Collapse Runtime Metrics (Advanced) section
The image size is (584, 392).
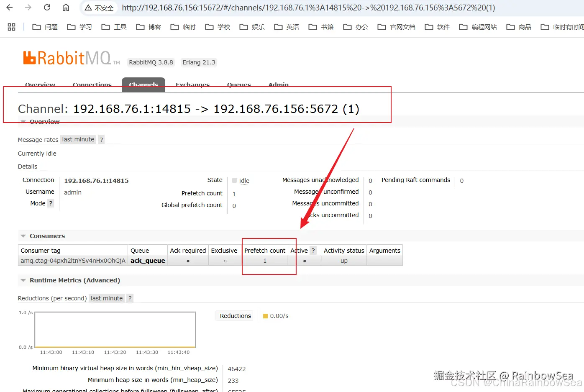(x=74, y=280)
